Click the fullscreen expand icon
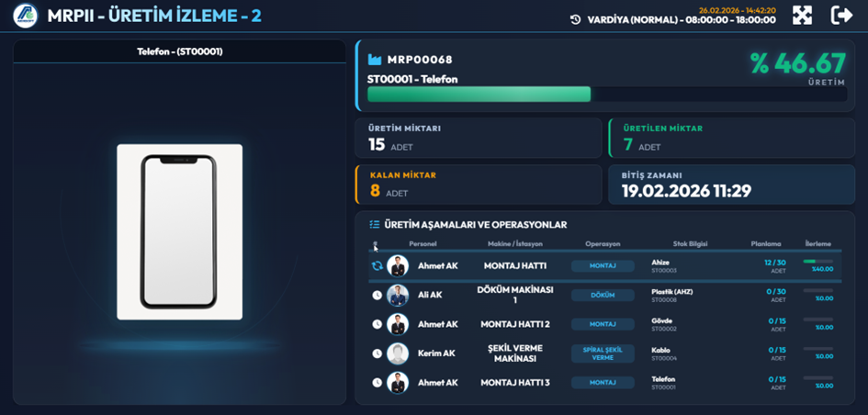 point(803,16)
